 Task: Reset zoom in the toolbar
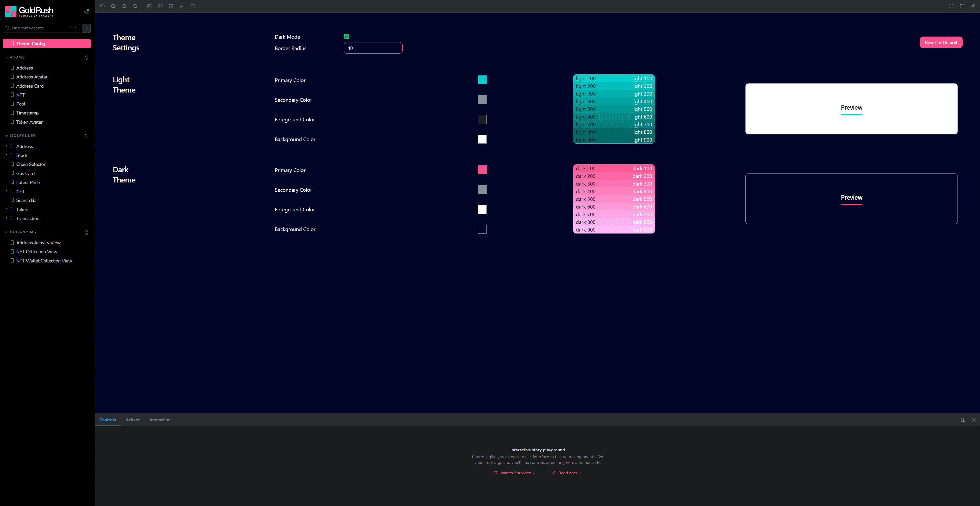click(135, 6)
